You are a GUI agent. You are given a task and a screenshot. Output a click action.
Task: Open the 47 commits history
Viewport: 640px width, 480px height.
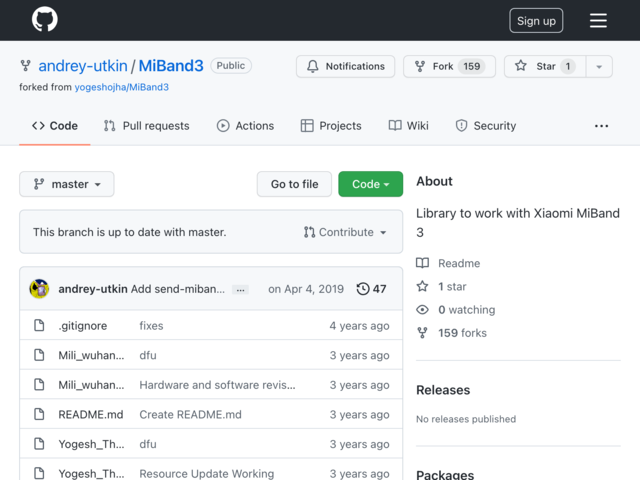pyautogui.click(x=371, y=289)
